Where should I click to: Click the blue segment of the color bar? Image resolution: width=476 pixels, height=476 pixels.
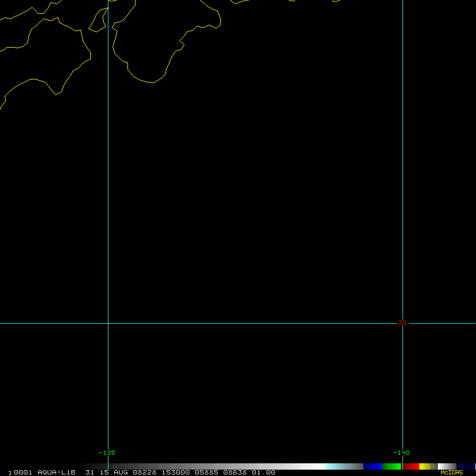[x=372, y=466]
